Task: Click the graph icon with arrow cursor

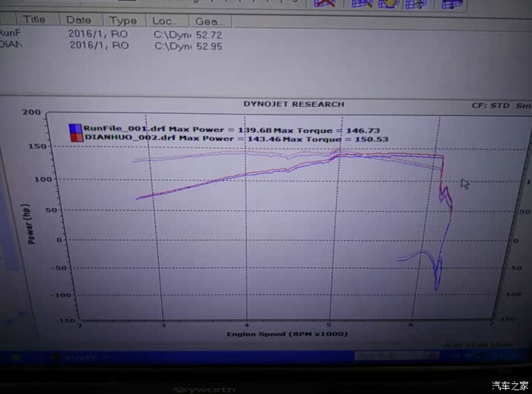Action: pos(416,5)
